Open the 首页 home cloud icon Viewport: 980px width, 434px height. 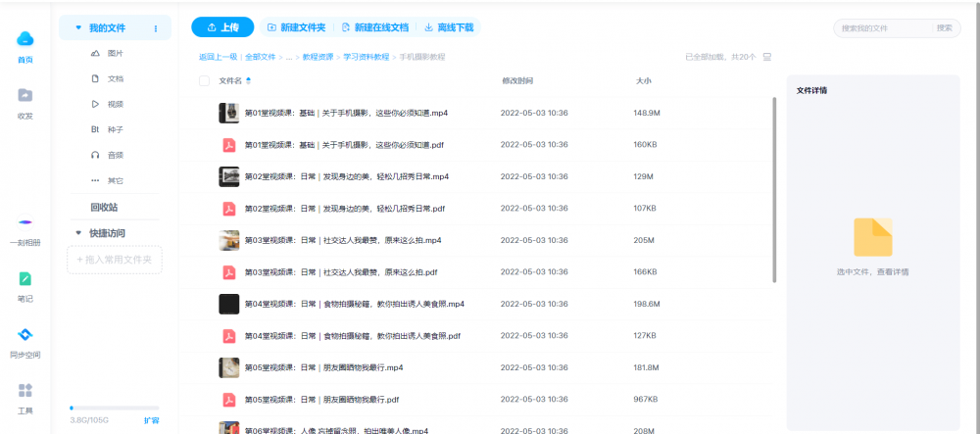[25, 39]
